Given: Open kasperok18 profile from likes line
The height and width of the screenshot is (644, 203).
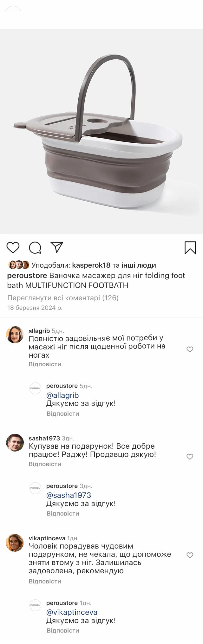Looking at the screenshot, I should [x=91, y=265].
